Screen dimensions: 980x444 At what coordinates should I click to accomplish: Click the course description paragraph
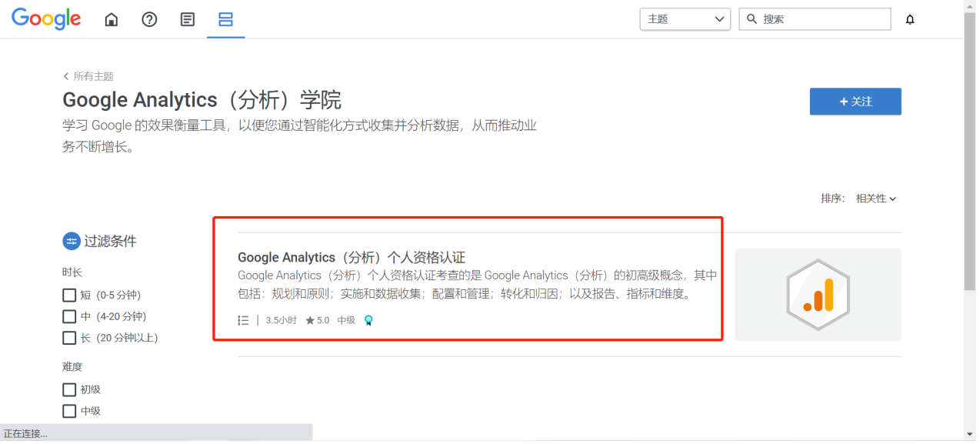(477, 285)
